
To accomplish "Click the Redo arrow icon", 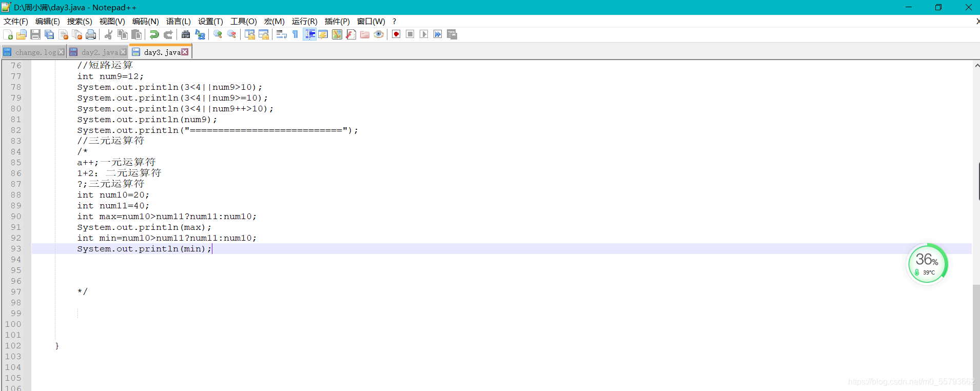I will pos(168,34).
